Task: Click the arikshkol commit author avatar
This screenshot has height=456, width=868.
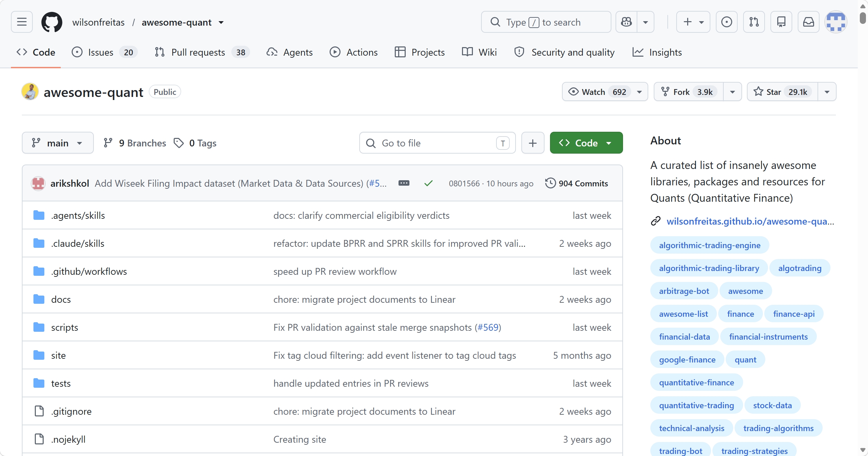Action: pyautogui.click(x=38, y=183)
